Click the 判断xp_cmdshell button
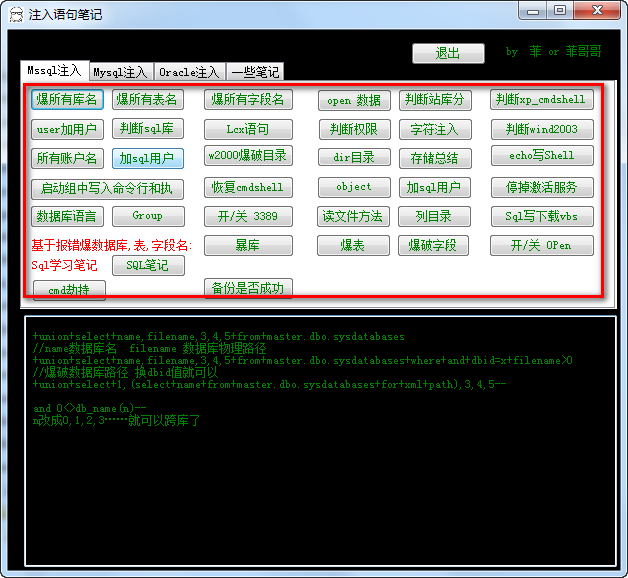 coord(541,99)
